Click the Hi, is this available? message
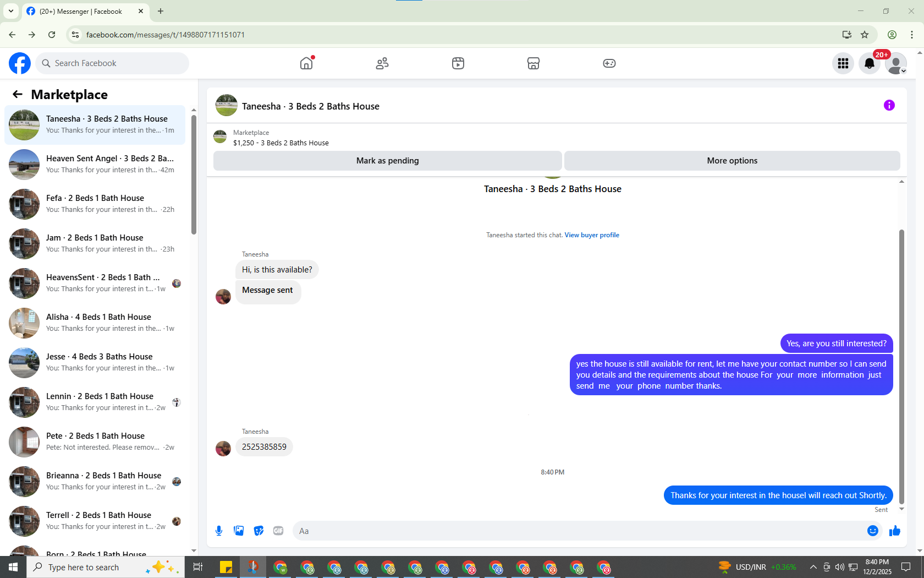Image resolution: width=924 pixels, height=578 pixels. coord(277,270)
